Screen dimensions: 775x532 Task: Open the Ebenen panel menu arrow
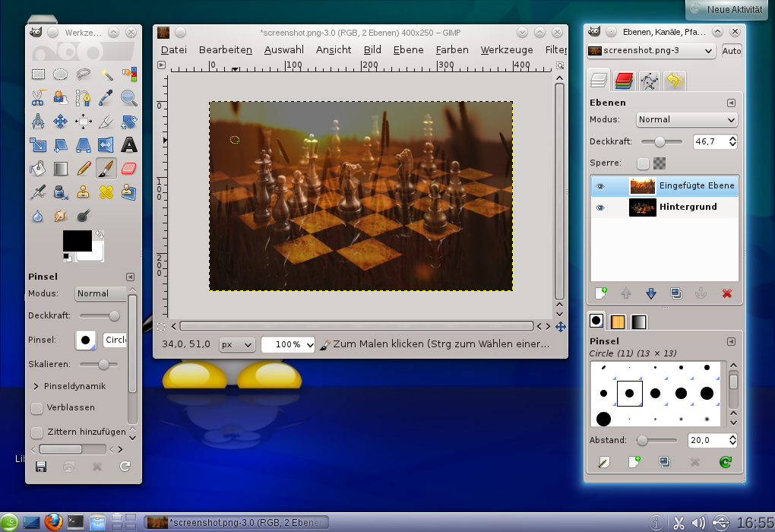[731, 103]
